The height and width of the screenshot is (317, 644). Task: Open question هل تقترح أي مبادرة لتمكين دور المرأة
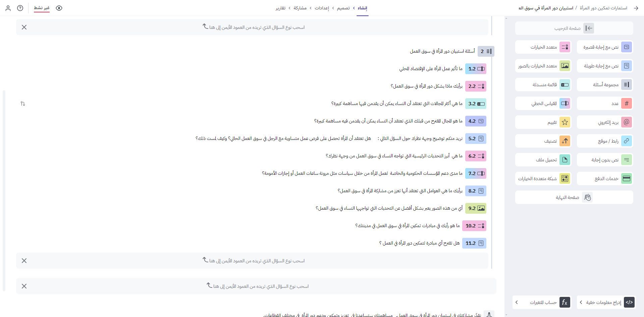point(419,243)
